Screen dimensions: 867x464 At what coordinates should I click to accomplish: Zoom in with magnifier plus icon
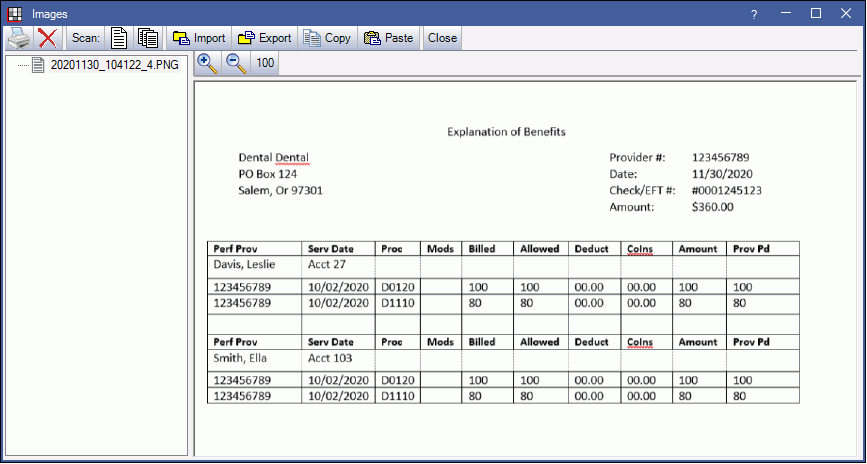pos(207,63)
